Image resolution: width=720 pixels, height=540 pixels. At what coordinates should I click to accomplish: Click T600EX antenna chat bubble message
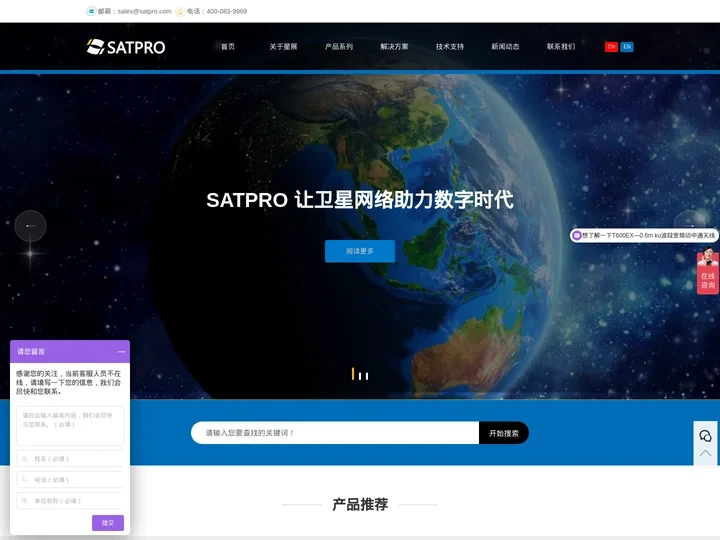(x=644, y=236)
